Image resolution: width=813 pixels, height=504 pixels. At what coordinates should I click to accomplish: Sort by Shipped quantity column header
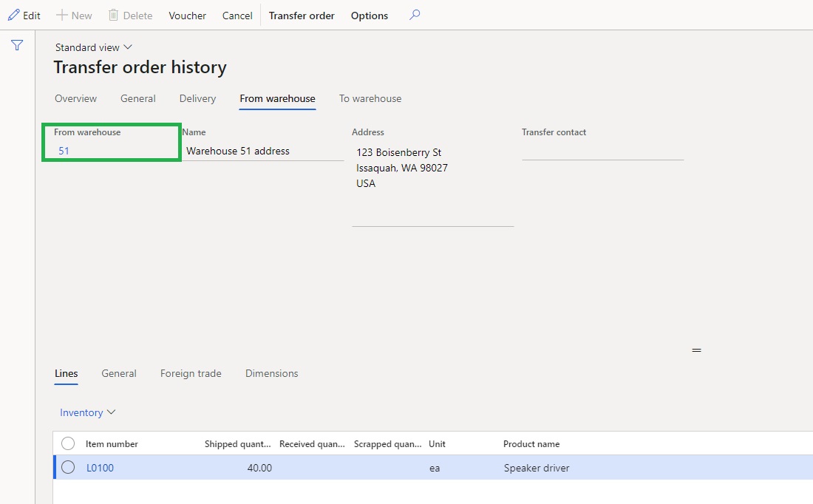click(x=237, y=444)
